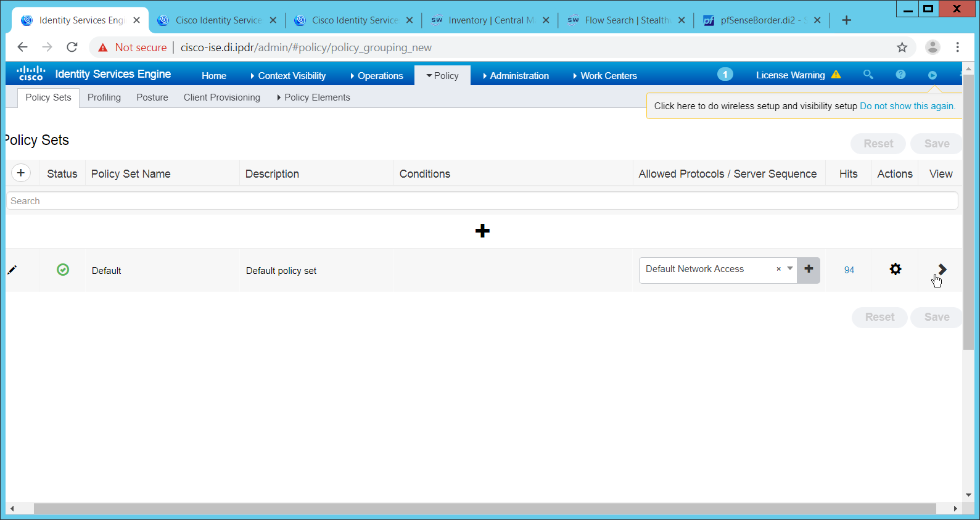Add new policy set with circled plus
The image size is (980, 520).
[21, 173]
